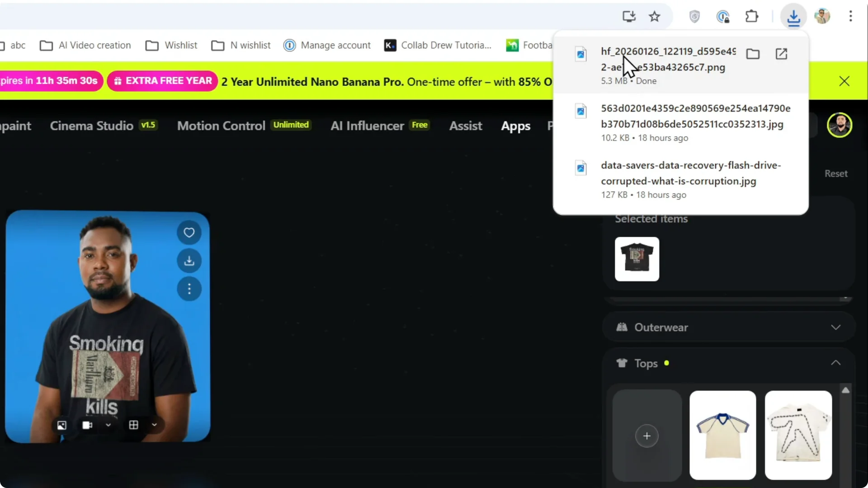Collapse the Tops section chevron
The height and width of the screenshot is (488, 868).
(x=835, y=362)
